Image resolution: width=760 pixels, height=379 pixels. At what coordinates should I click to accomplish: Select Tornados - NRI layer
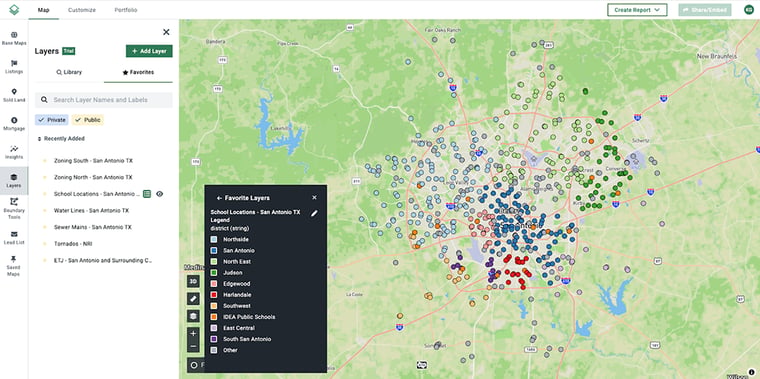(73, 244)
